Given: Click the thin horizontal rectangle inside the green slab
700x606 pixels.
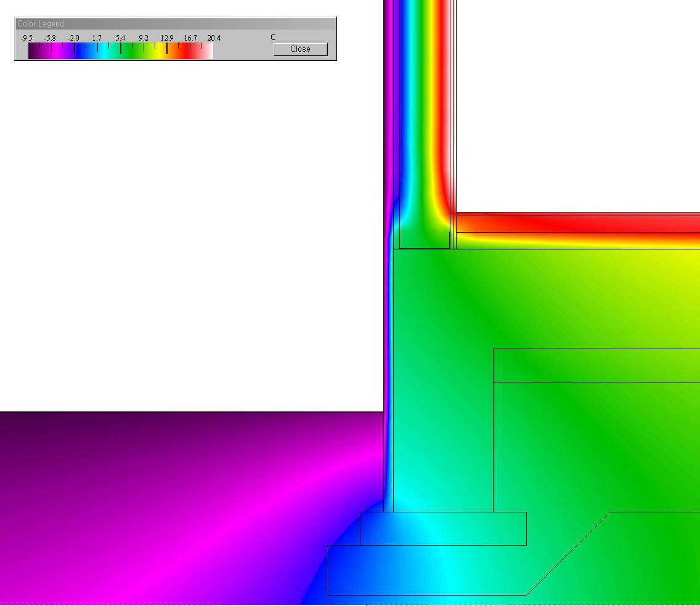Looking at the screenshot, I should pyautogui.click(x=596, y=365).
